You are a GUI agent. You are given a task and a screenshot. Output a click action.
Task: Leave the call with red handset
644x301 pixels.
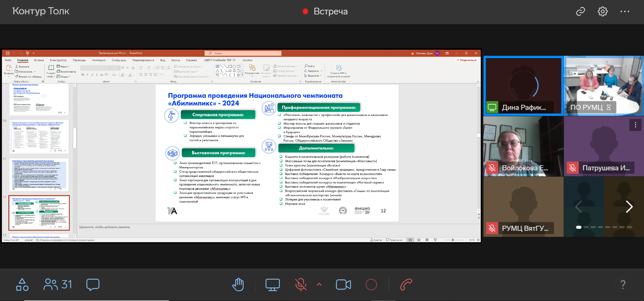(406, 285)
